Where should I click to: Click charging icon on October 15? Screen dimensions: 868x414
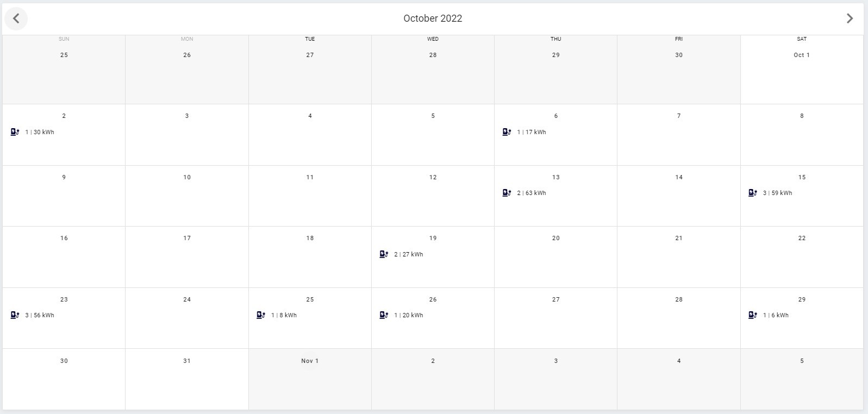coord(753,193)
